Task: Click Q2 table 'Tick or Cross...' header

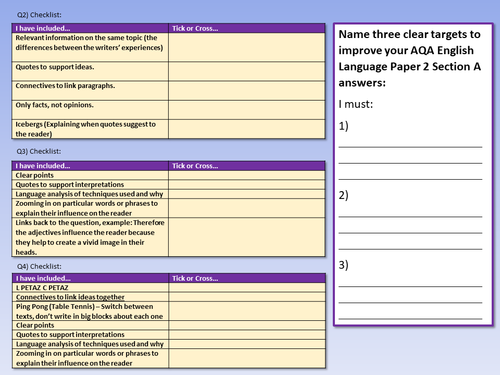Action: pos(247,28)
